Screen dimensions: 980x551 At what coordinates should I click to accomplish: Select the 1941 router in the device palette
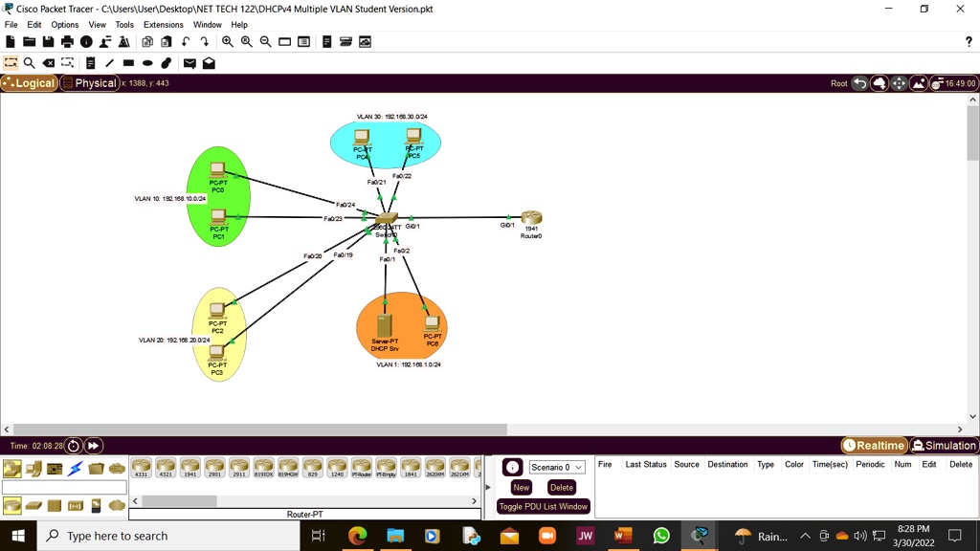tap(188, 468)
